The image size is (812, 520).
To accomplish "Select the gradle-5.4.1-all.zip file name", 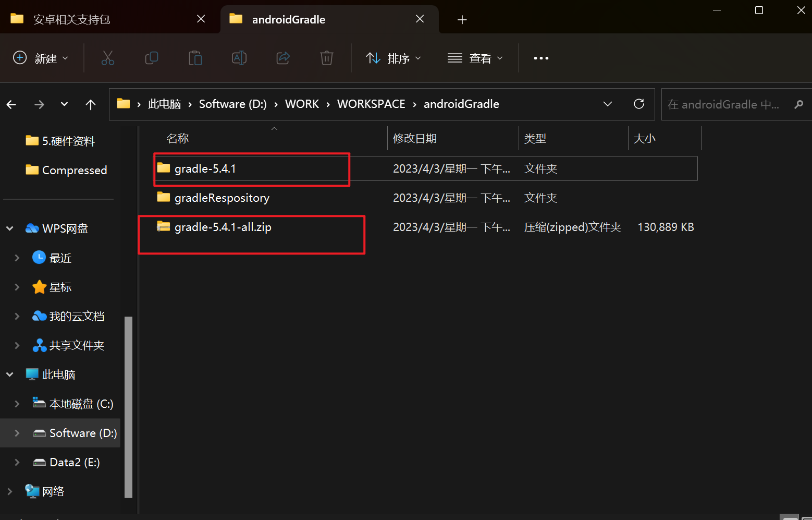I will pos(223,227).
